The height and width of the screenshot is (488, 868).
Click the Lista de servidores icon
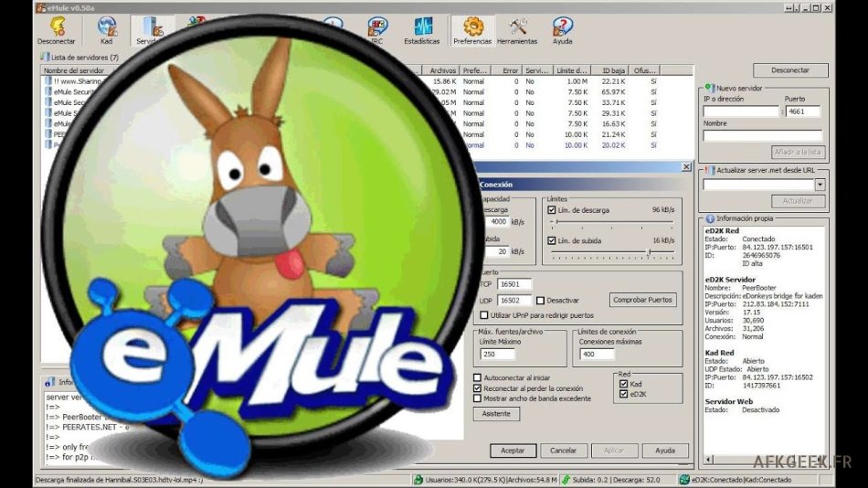click(x=45, y=57)
